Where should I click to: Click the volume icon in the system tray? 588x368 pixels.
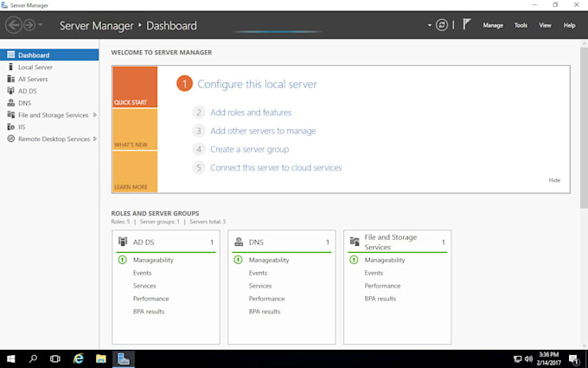tap(528, 359)
